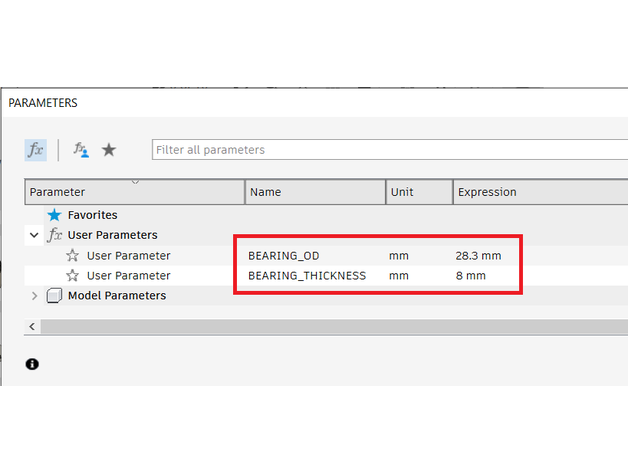
Task: Click the Filter all parameters search field
Action: (390, 150)
